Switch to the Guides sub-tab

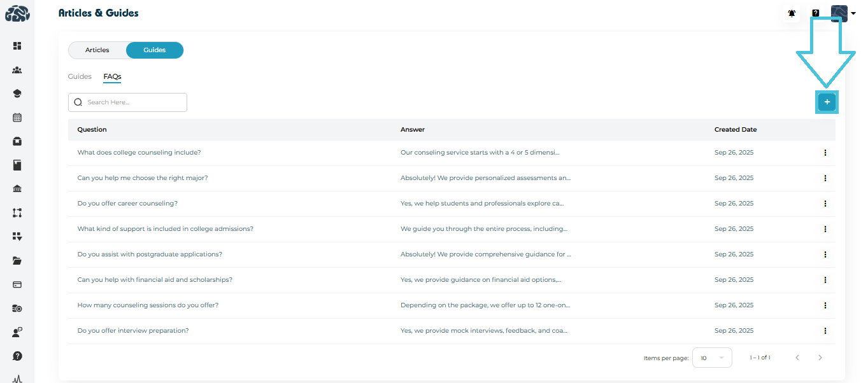[x=80, y=76]
